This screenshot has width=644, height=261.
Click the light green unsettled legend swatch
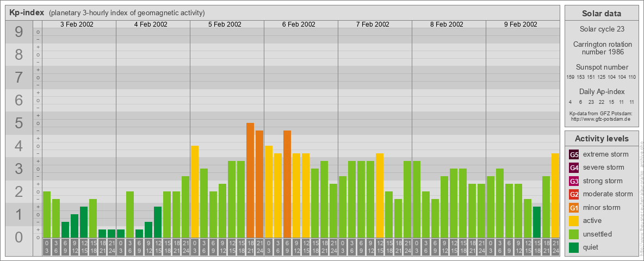pyautogui.click(x=574, y=234)
